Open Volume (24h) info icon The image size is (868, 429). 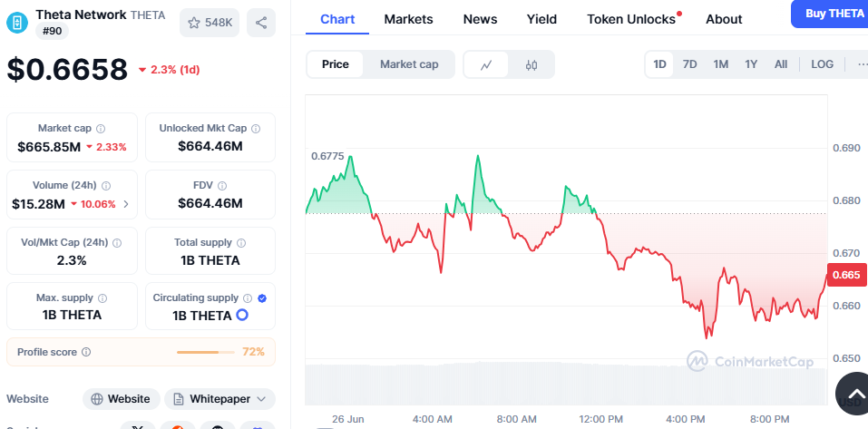(x=106, y=185)
